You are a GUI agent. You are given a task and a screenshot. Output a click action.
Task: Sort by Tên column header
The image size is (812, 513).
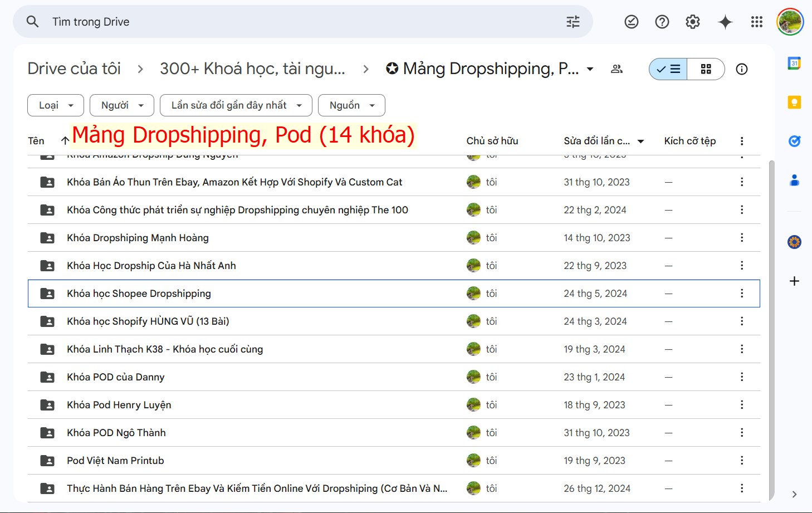[x=36, y=141]
